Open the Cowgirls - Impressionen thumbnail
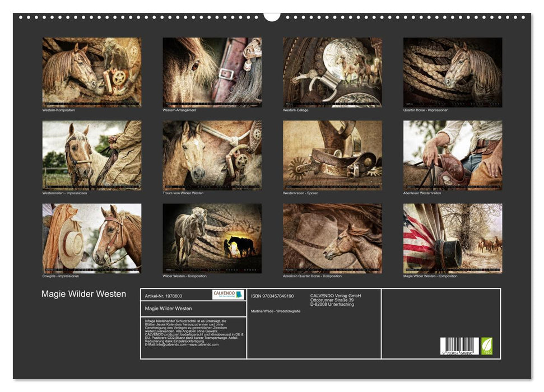Image resolution: width=544 pixels, height=392 pixels. pyautogui.click(x=92, y=238)
